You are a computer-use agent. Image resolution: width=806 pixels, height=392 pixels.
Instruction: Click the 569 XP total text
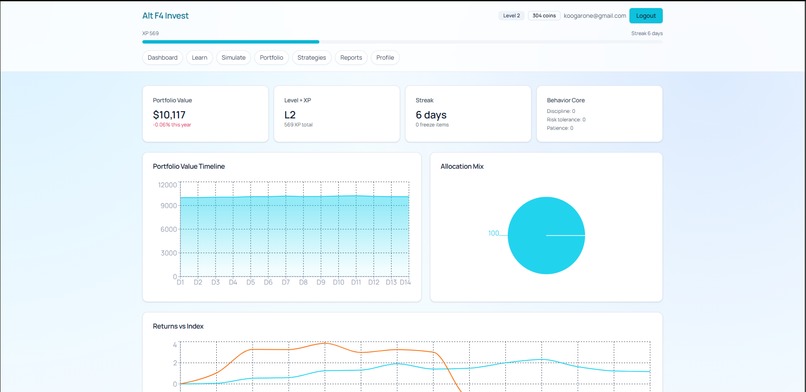click(298, 125)
